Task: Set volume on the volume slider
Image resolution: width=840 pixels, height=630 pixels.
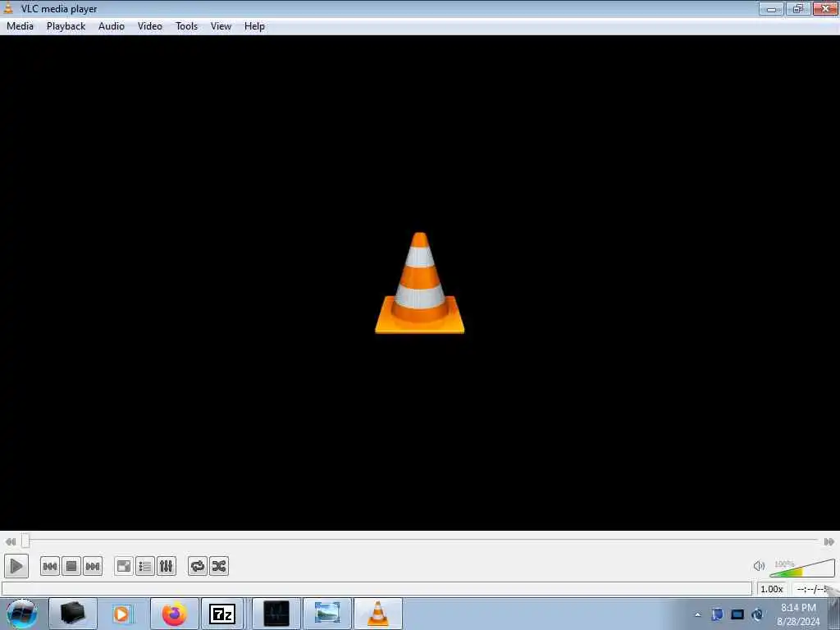Action: 802,568
